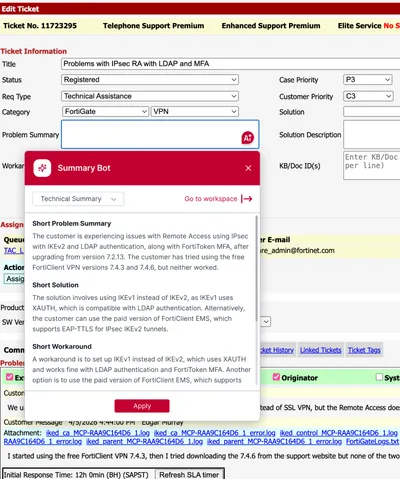Open the Case Priority P3 dropdown

pyautogui.click(x=368, y=80)
